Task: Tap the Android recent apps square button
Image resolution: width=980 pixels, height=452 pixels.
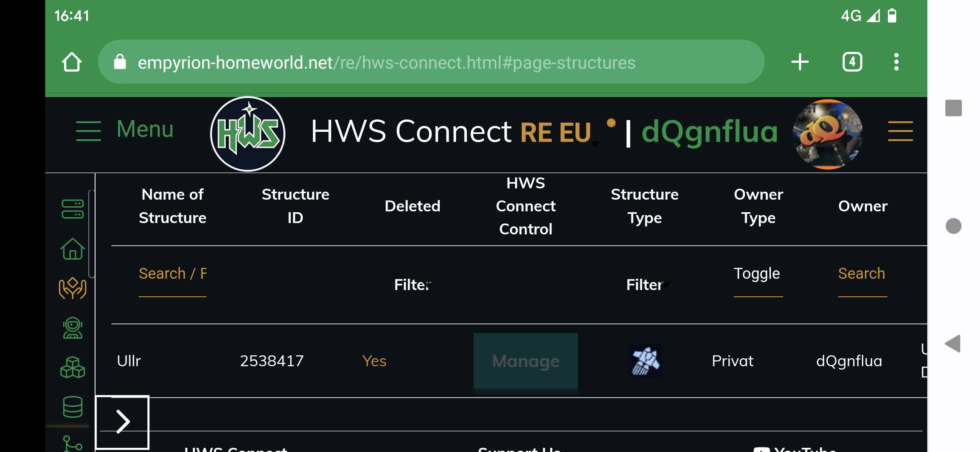Action: click(x=953, y=108)
